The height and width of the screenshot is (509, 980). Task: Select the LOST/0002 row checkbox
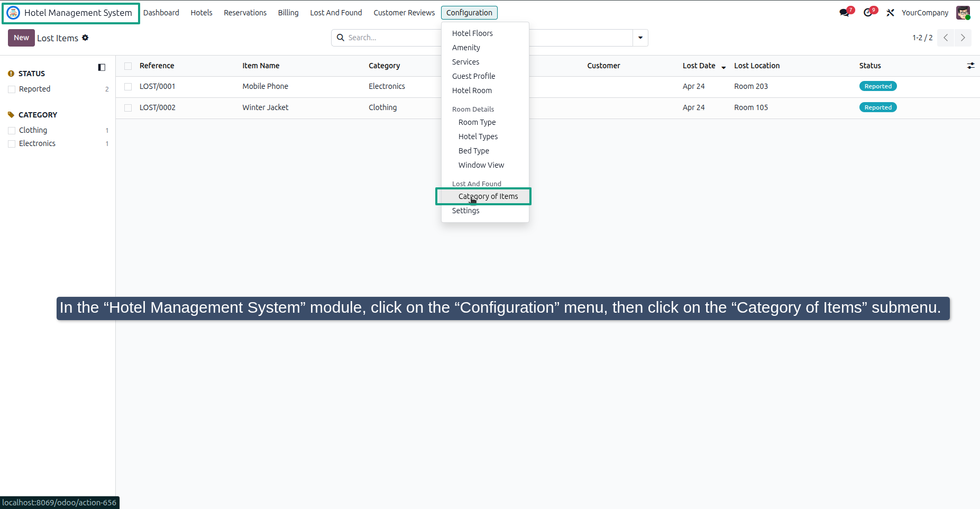point(128,108)
